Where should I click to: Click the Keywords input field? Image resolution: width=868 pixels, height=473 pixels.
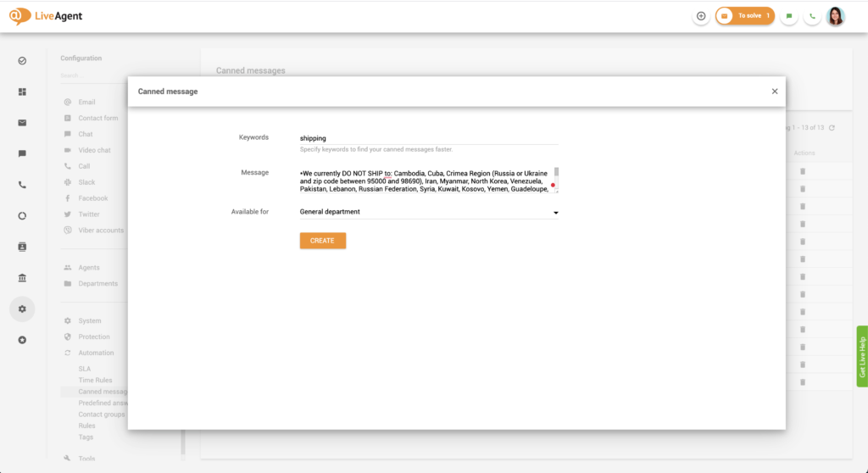pos(428,138)
